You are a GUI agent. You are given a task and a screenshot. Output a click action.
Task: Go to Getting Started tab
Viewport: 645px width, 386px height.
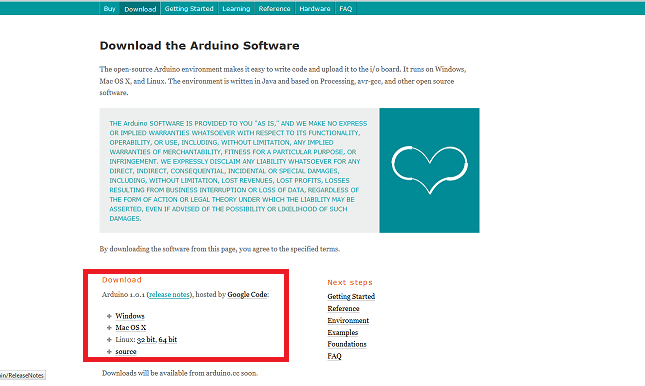[x=189, y=9]
